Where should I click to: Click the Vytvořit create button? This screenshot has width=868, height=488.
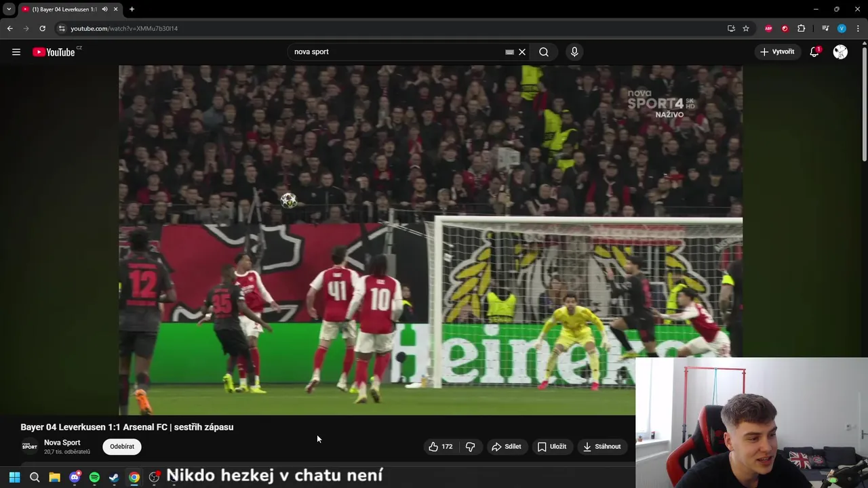pos(777,52)
